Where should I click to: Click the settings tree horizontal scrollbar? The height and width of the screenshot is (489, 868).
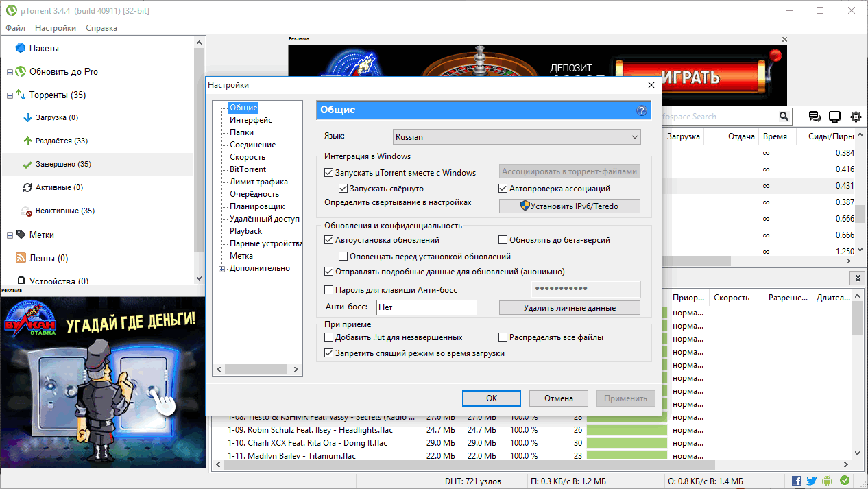(258, 369)
